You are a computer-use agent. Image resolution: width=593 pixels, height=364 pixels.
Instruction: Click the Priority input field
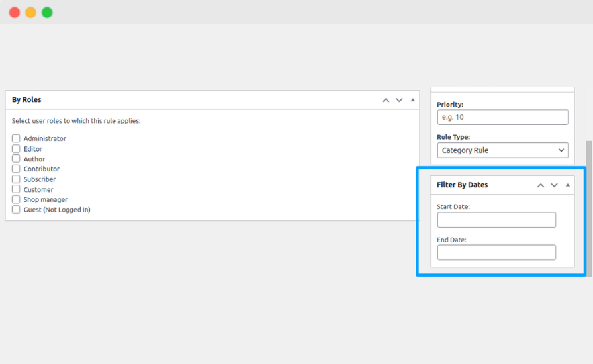pyautogui.click(x=502, y=117)
